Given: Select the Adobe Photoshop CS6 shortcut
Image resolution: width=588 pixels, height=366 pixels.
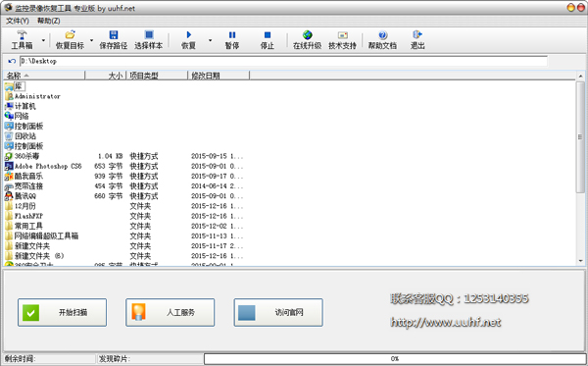Looking at the screenshot, I should 43,166.
